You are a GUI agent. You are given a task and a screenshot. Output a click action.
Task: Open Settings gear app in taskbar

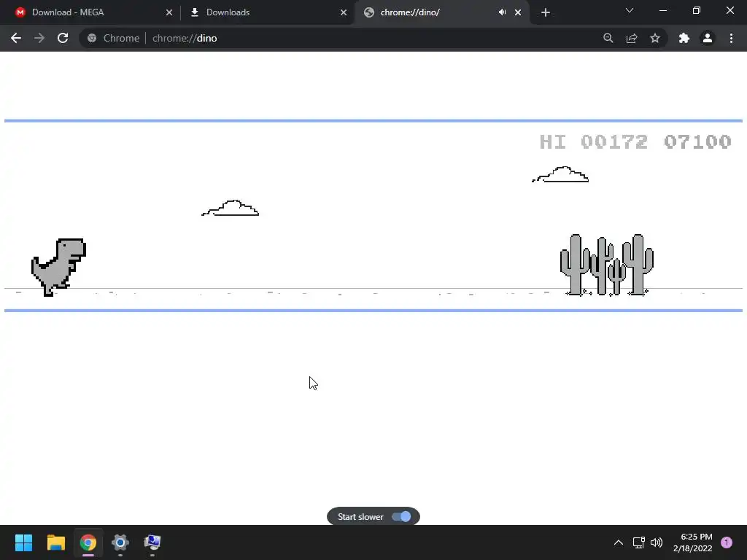[x=120, y=542]
